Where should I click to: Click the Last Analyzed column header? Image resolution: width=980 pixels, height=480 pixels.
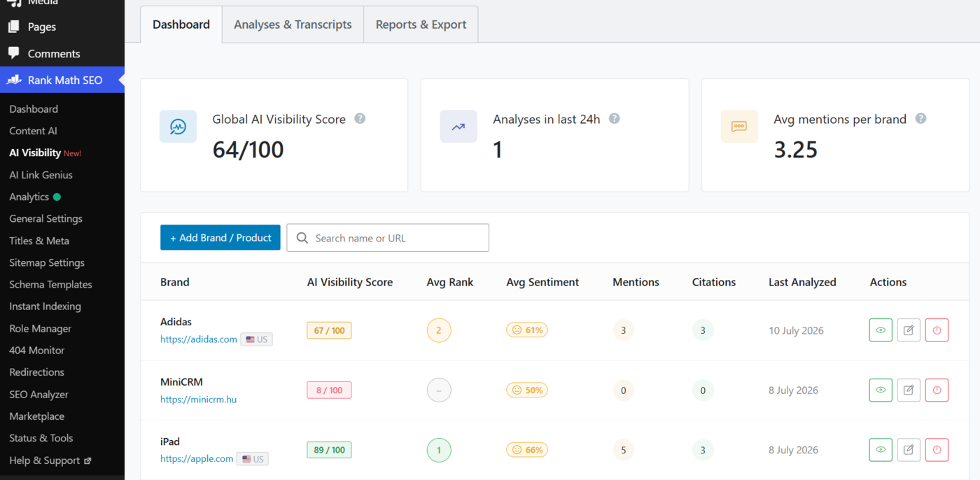(802, 282)
